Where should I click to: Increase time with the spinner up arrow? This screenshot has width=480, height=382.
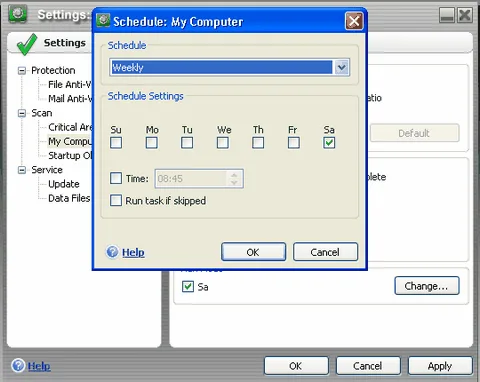[x=234, y=175]
